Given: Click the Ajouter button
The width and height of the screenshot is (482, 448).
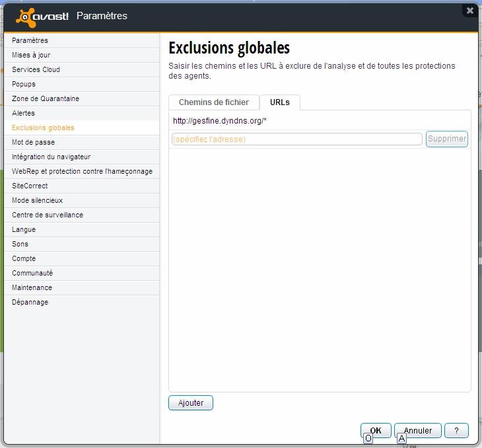Looking at the screenshot, I should coord(191,402).
